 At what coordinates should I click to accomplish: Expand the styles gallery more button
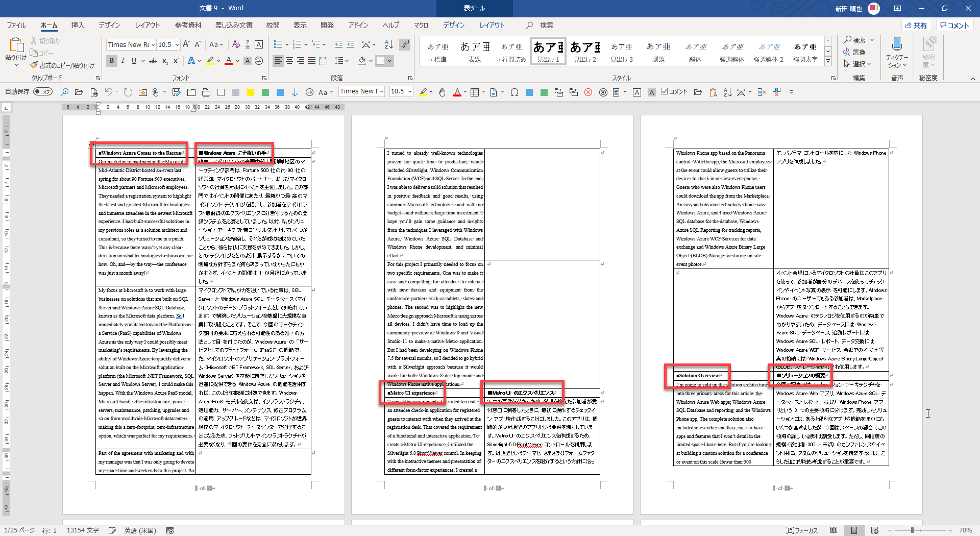tap(828, 61)
